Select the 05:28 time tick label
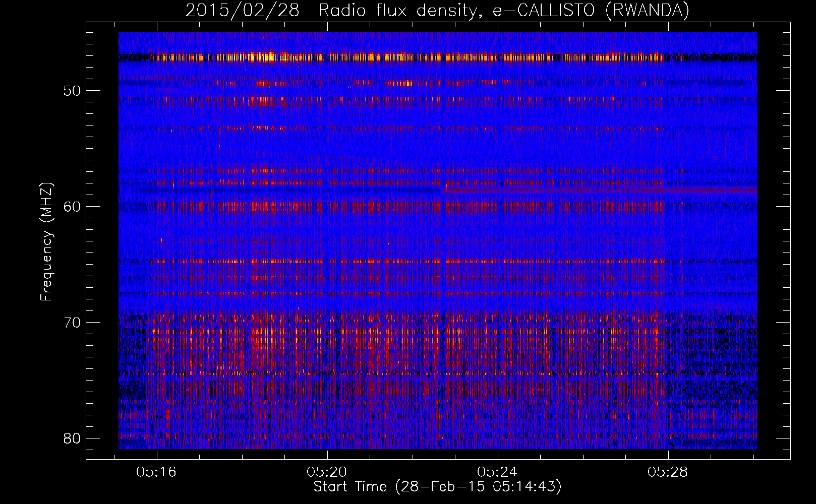The image size is (816, 504). click(668, 472)
